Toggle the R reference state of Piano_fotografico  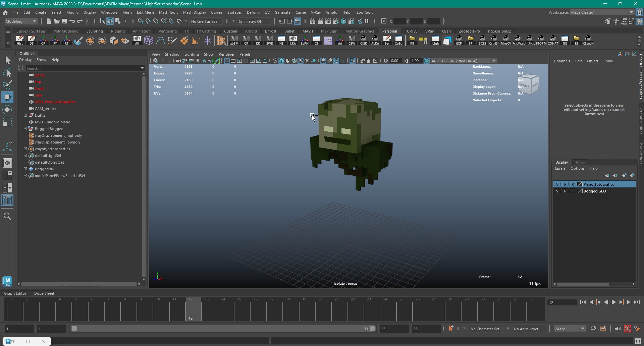coord(573,184)
